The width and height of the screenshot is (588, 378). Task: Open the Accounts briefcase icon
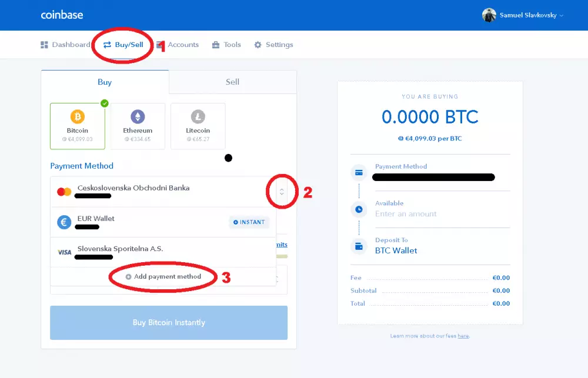[159, 44]
